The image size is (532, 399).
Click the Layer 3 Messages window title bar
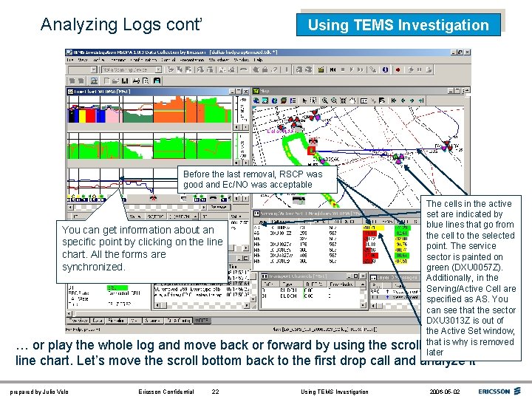pyautogui.click(x=395, y=277)
